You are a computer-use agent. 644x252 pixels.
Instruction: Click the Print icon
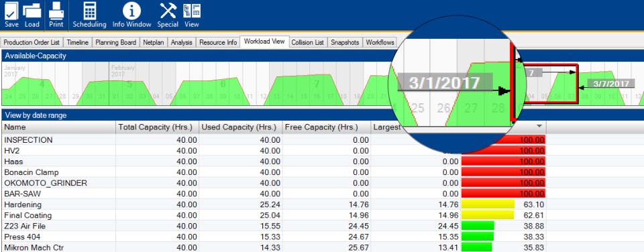pos(56,15)
